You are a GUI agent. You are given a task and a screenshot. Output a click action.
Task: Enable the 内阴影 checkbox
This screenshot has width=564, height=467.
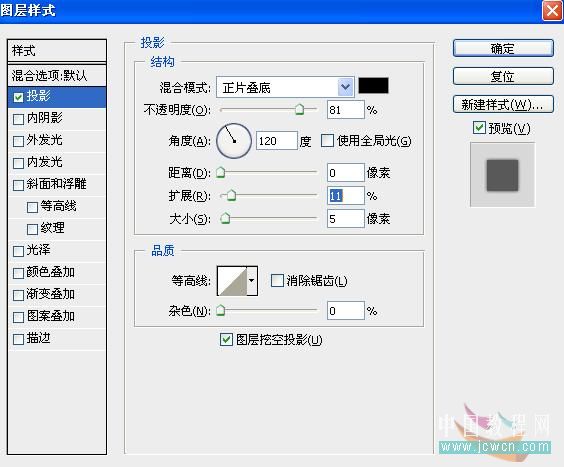pos(18,119)
